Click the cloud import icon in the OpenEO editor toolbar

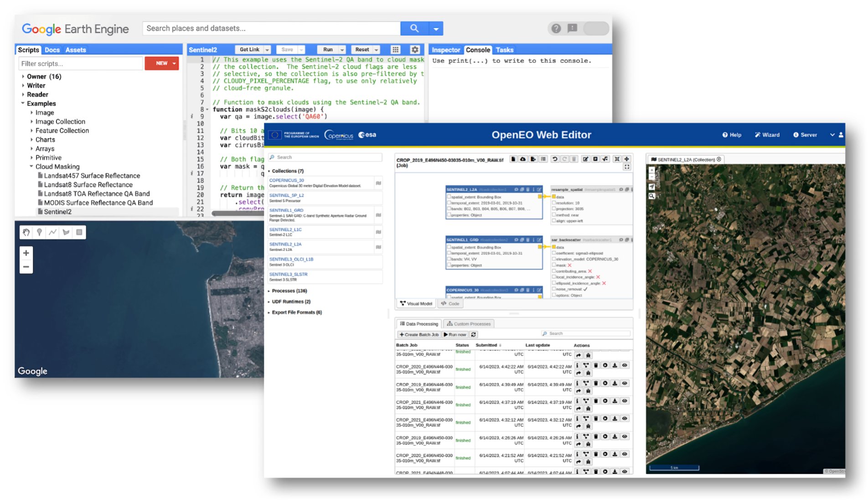pyautogui.click(x=523, y=159)
